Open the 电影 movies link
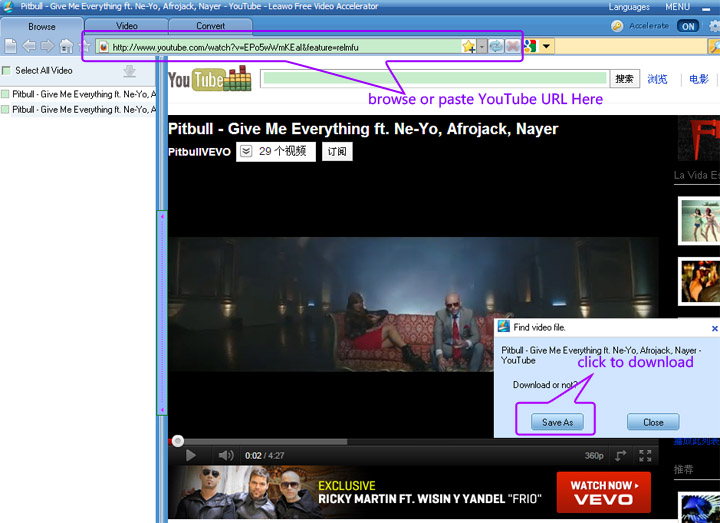The width and height of the screenshot is (720, 523). [x=699, y=79]
